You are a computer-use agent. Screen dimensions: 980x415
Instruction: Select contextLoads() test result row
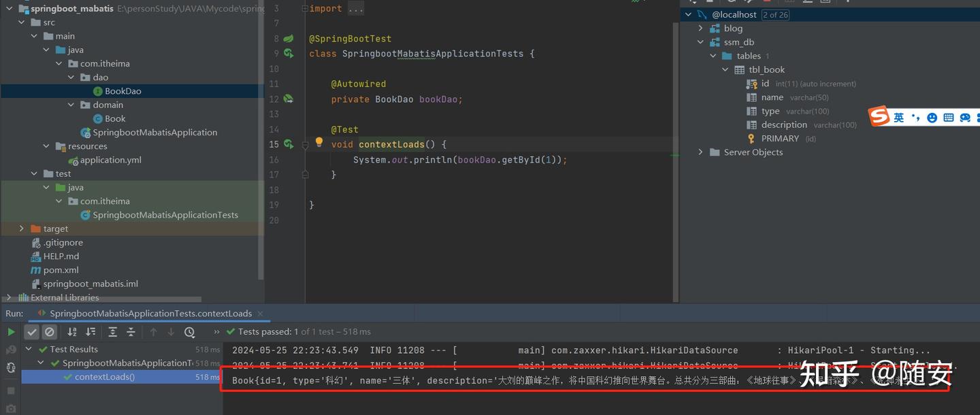pyautogui.click(x=122, y=377)
